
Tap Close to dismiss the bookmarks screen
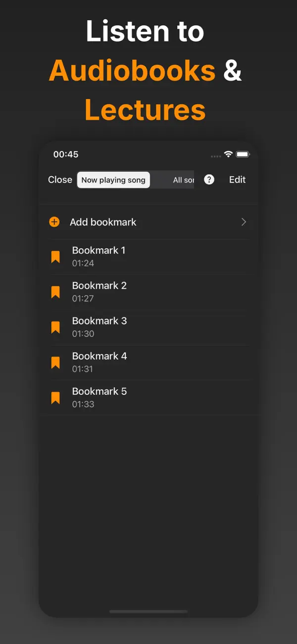click(x=60, y=180)
